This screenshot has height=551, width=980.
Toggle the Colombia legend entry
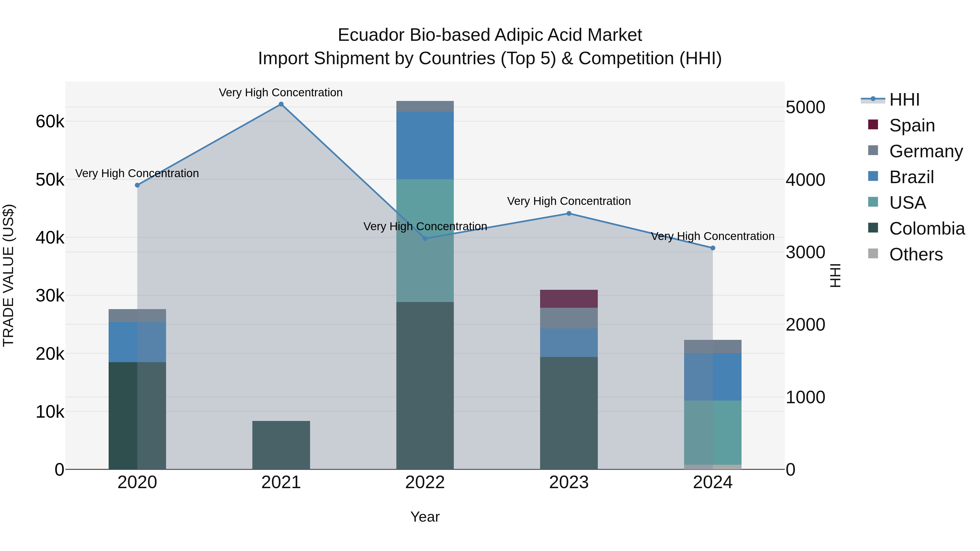coord(917,228)
